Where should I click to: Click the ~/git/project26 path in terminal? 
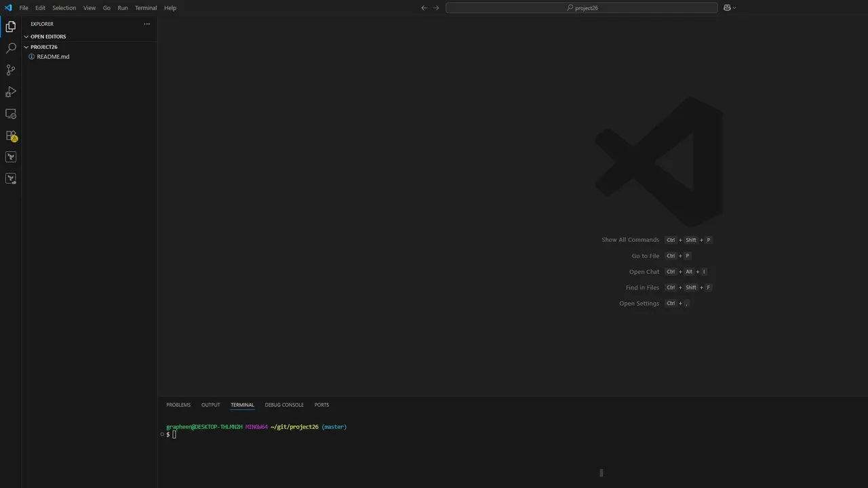[x=294, y=427]
